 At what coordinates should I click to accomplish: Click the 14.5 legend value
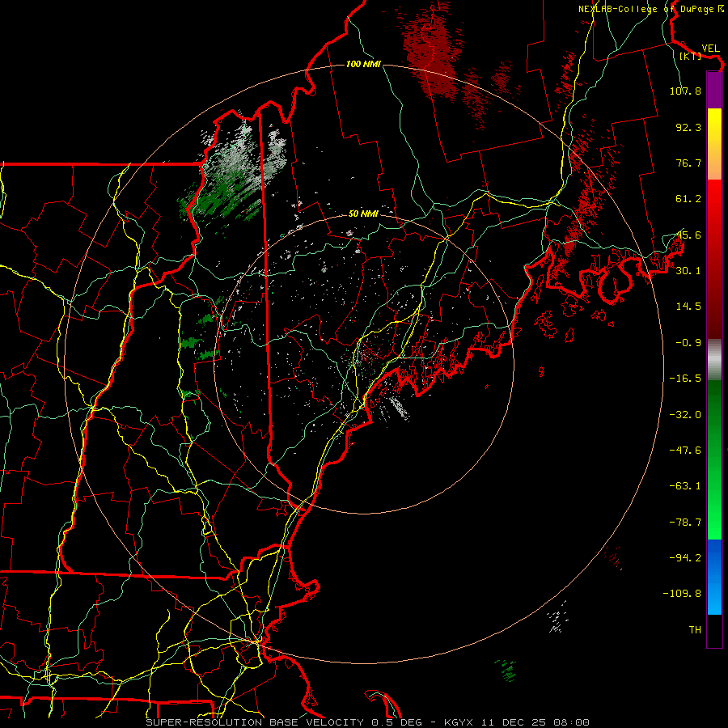tap(688, 307)
